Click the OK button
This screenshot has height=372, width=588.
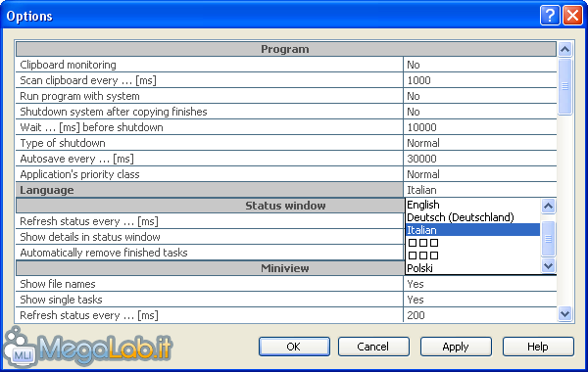click(x=294, y=347)
